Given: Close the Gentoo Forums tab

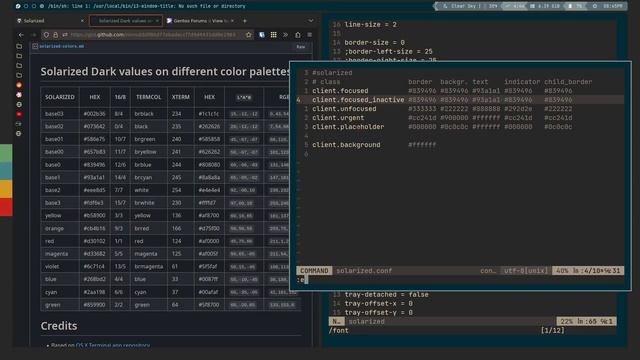Looking at the screenshot, I should tap(233, 21).
